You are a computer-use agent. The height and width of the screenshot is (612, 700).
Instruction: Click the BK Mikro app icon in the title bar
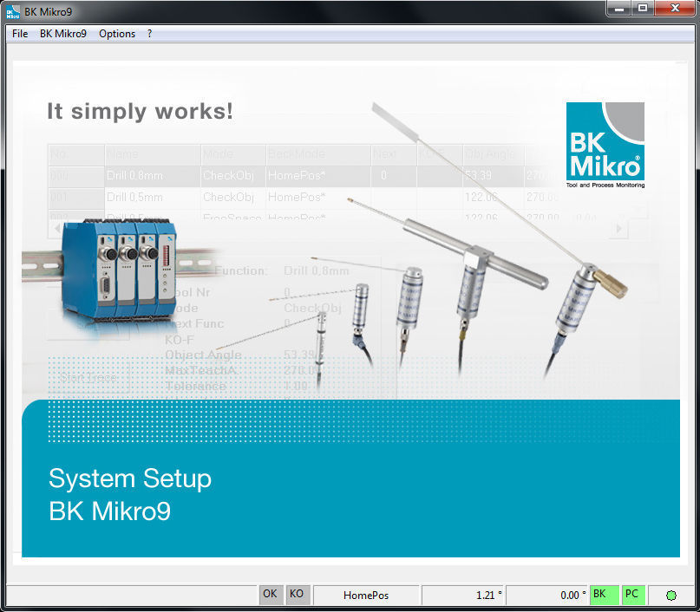pos(12,11)
